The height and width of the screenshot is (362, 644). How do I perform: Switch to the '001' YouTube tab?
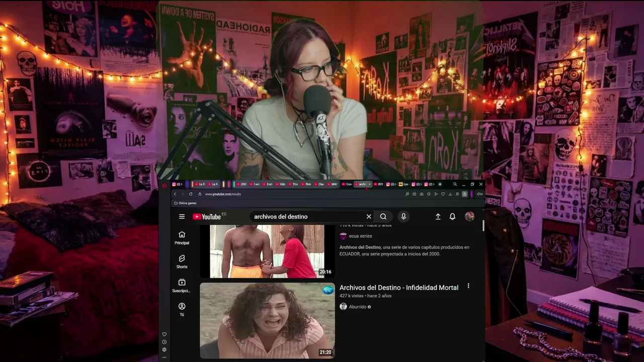[378, 185]
